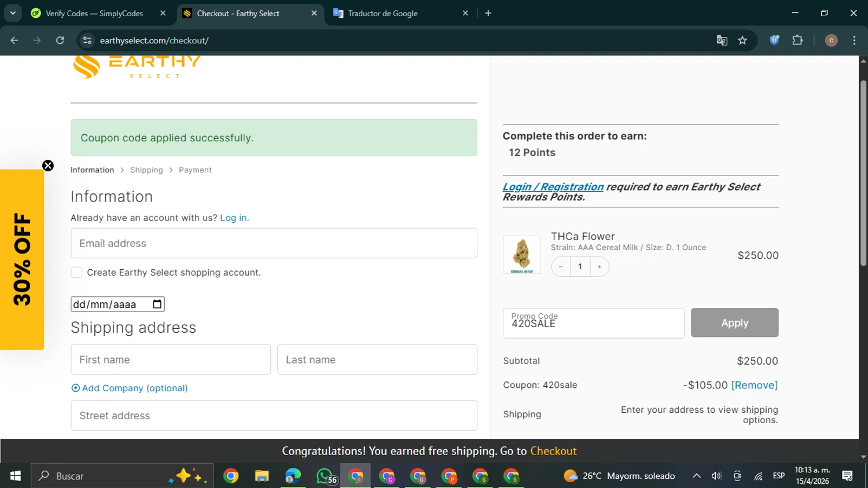Switch to Traductor de Google tab
868x488 pixels.
tap(382, 13)
